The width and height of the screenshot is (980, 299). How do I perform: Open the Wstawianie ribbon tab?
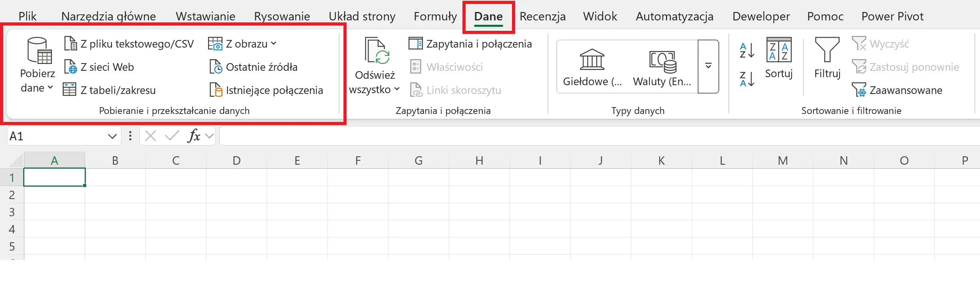[205, 16]
